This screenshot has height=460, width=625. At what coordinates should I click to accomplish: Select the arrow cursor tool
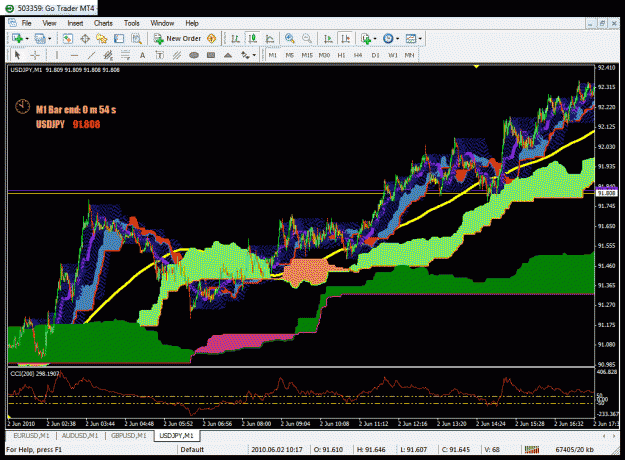[x=17, y=55]
